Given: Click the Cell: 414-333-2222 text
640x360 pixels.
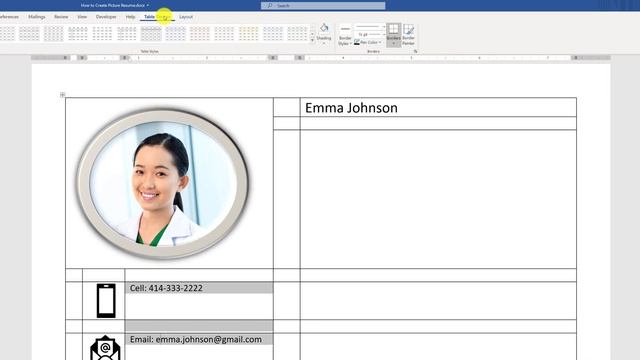Looking at the screenshot, I should coord(166,288).
